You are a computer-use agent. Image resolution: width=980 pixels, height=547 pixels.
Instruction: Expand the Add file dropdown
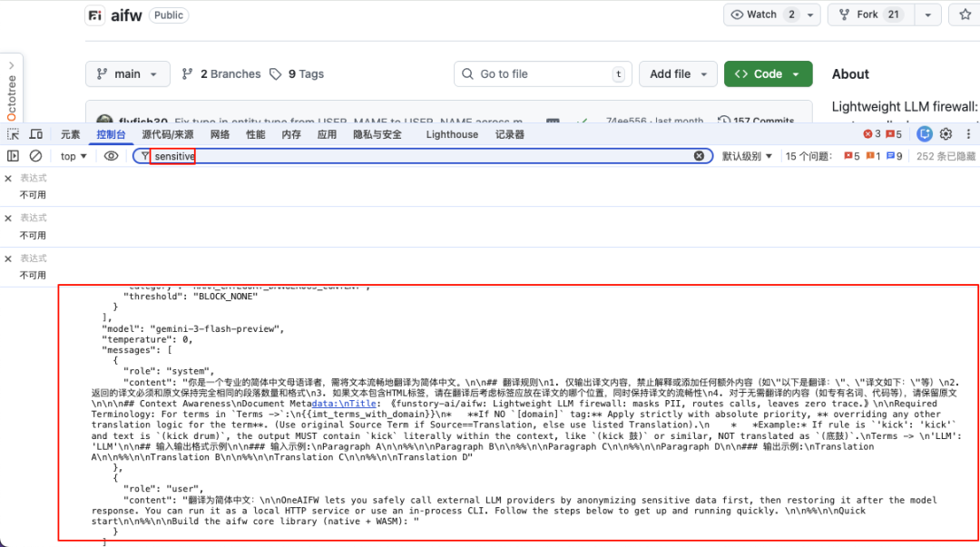point(678,73)
